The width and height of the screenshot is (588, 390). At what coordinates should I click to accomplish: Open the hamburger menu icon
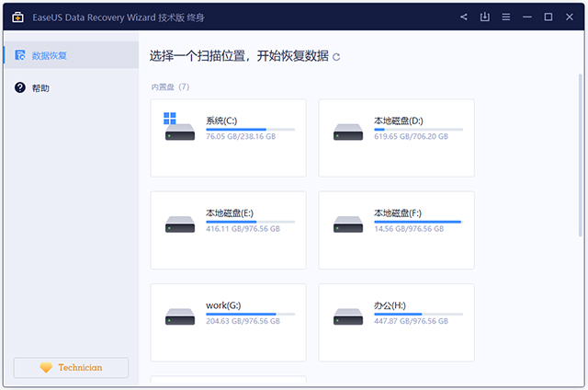[506, 17]
